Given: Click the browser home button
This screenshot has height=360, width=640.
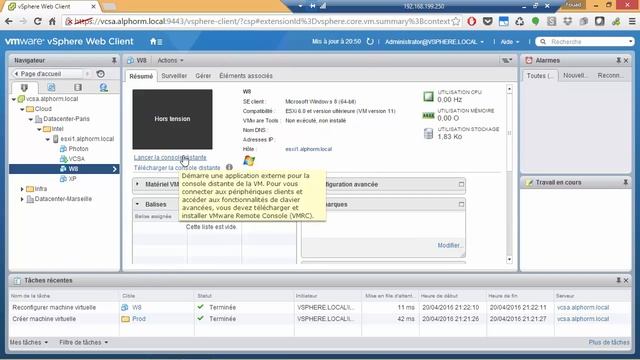Looking at the screenshot, I should click(x=52, y=21).
